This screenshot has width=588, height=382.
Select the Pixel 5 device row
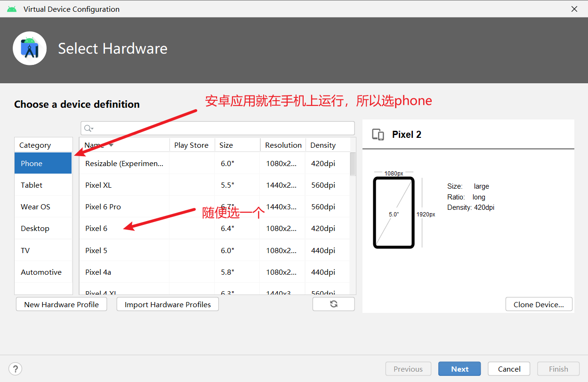[x=215, y=250]
